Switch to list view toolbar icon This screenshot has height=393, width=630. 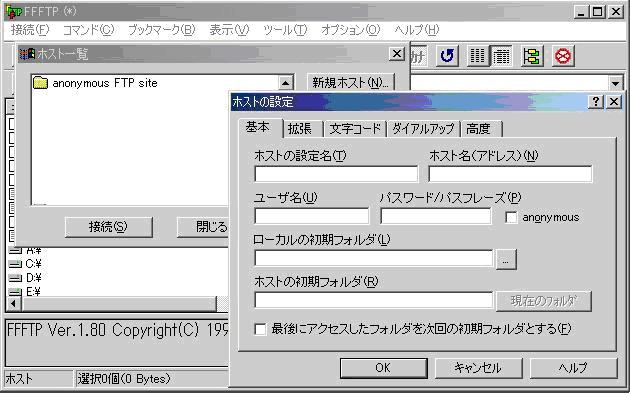pos(478,56)
